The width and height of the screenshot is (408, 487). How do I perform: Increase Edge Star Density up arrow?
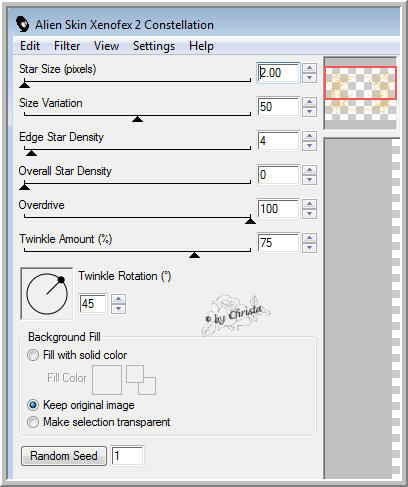tap(310, 136)
